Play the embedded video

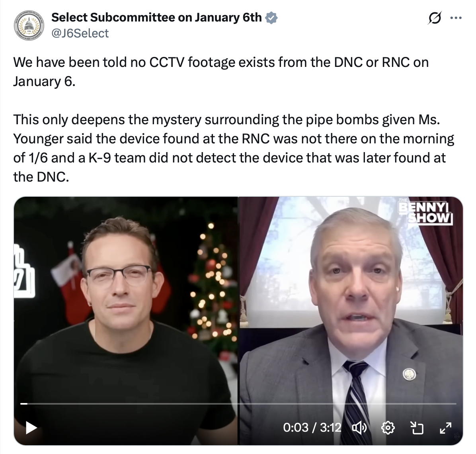(x=31, y=428)
